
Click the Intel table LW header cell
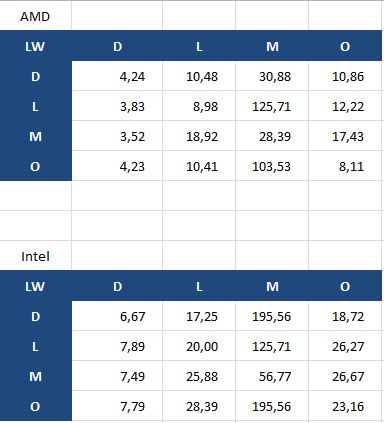click(35, 286)
